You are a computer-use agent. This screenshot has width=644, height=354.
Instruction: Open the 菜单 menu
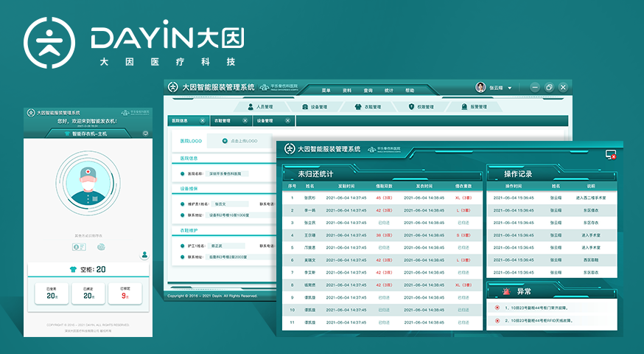point(326,90)
